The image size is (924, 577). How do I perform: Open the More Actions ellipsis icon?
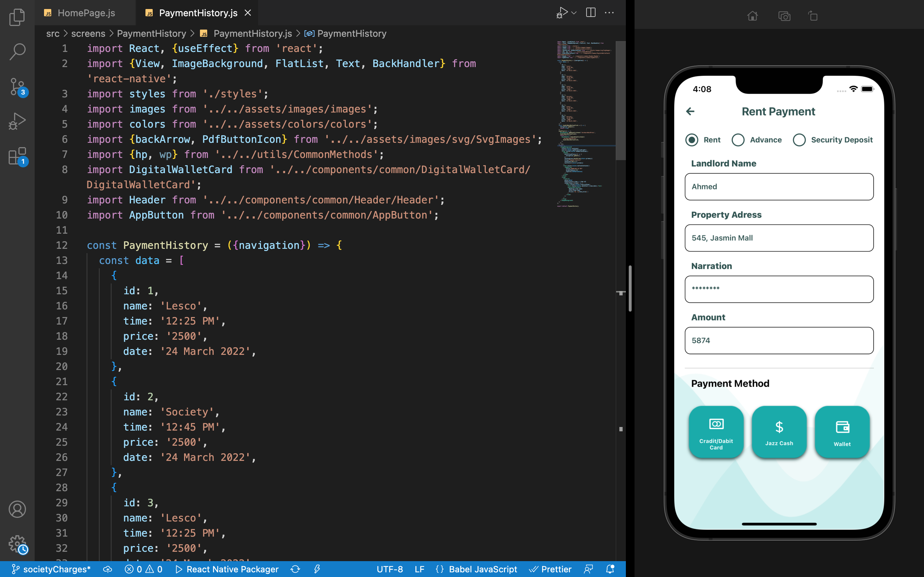click(x=609, y=13)
